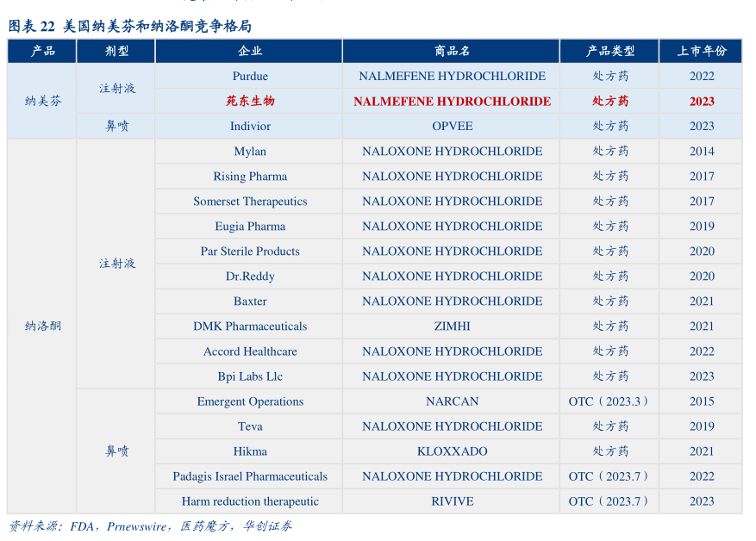Click the '产品类型' column header
756x541 pixels.
click(610, 51)
